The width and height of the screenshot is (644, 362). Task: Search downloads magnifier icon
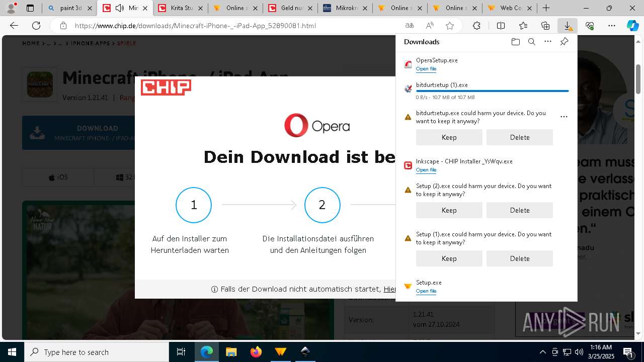pyautogui.click(x=531, y=42)
